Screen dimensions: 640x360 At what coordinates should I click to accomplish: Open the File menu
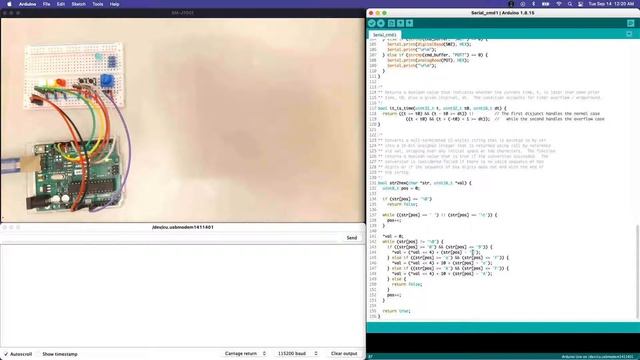[x=47, y=4]
